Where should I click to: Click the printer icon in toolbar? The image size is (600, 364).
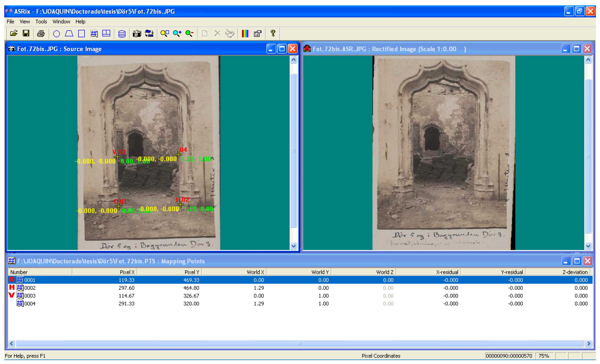pos(41,33)
